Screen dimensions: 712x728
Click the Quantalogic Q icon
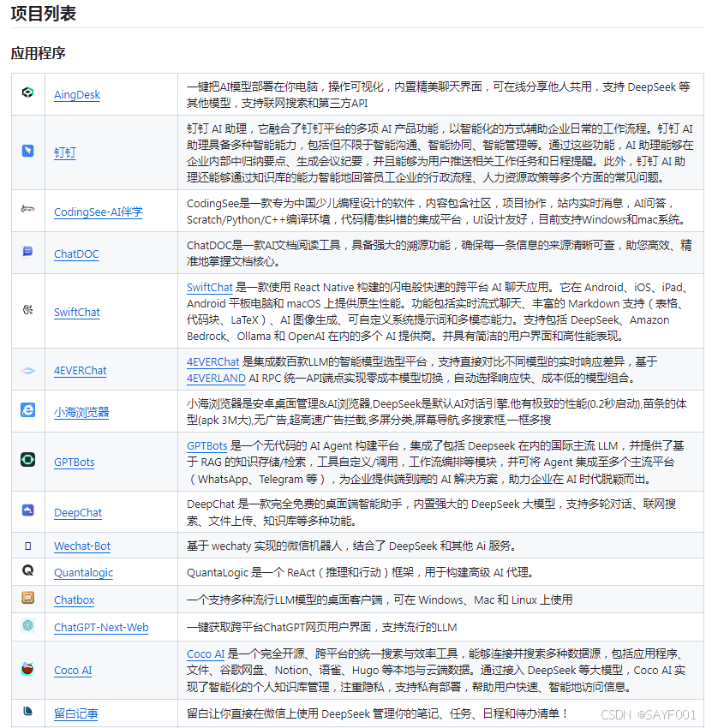click(x=28, y=570)
